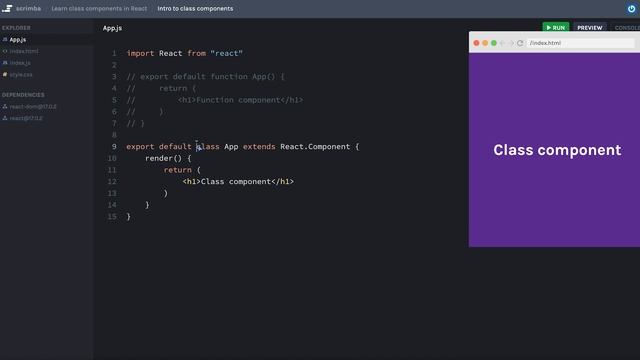Switch to the CONSOLE tab

point(627,27)
